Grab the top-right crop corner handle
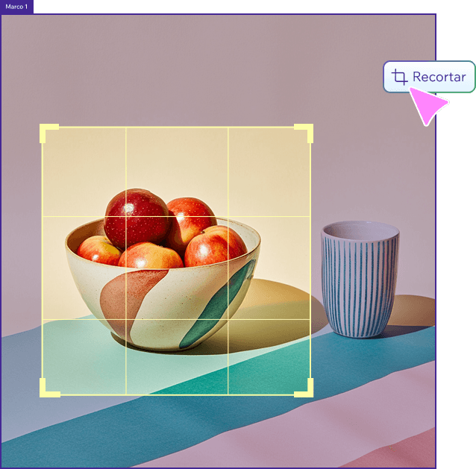This screenshot has width=476, height=469. point(304,133)
